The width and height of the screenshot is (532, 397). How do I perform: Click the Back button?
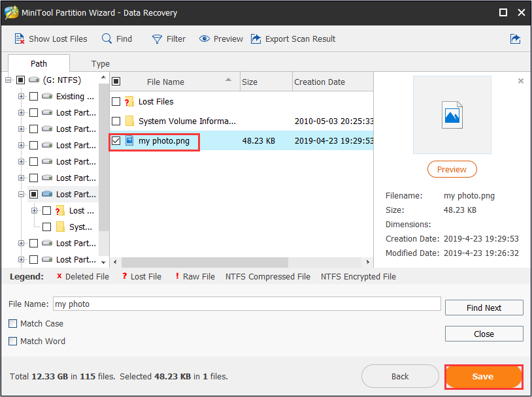(x=400, y=376)
